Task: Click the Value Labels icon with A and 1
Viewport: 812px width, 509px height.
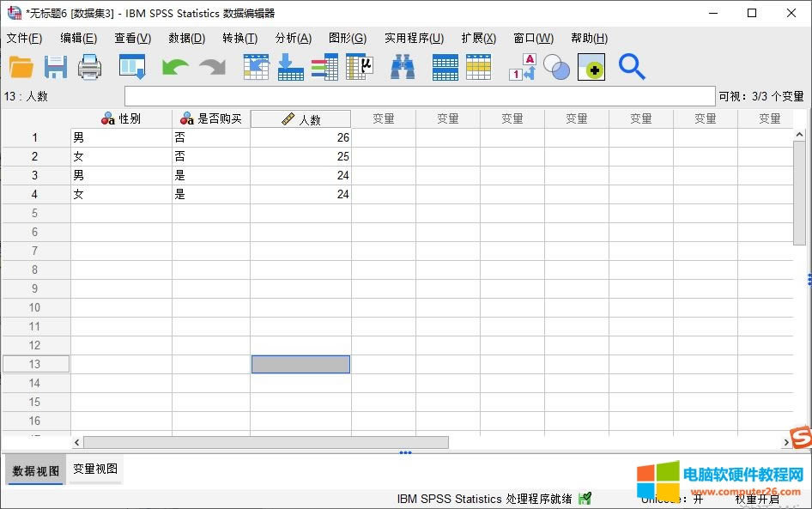Action: point(522,67)
